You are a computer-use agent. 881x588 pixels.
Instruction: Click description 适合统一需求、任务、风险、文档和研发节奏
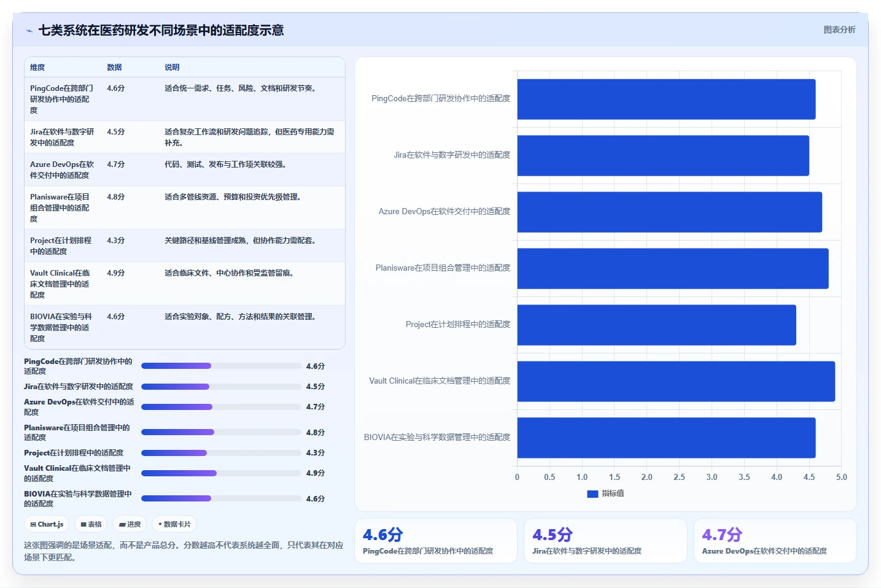240,88
